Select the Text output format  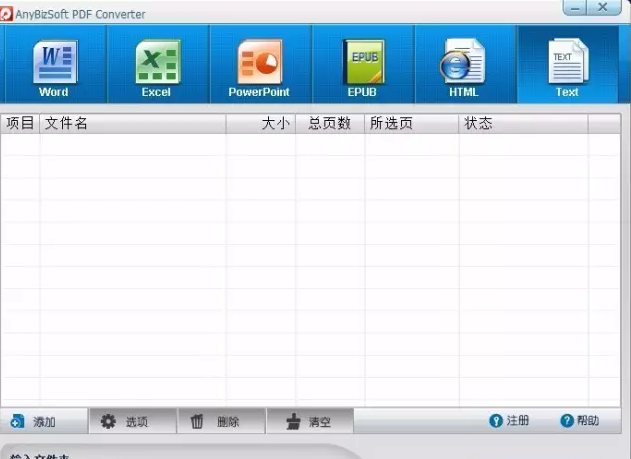coord(568,64)
